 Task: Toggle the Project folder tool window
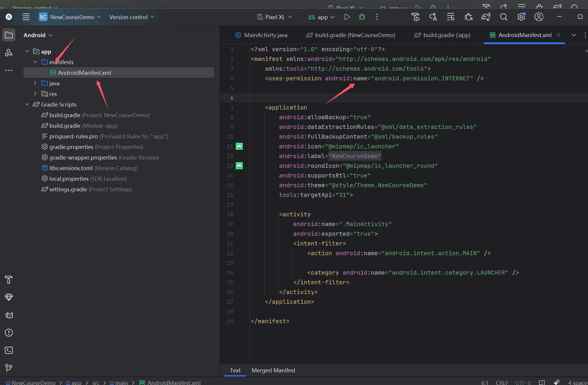(x=9, y=35)
